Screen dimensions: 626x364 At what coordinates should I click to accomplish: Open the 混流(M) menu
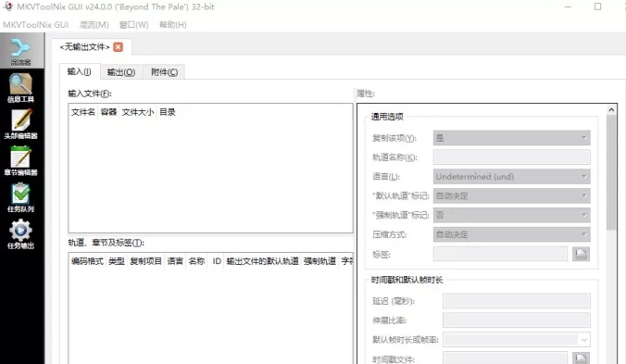(94, 25)
